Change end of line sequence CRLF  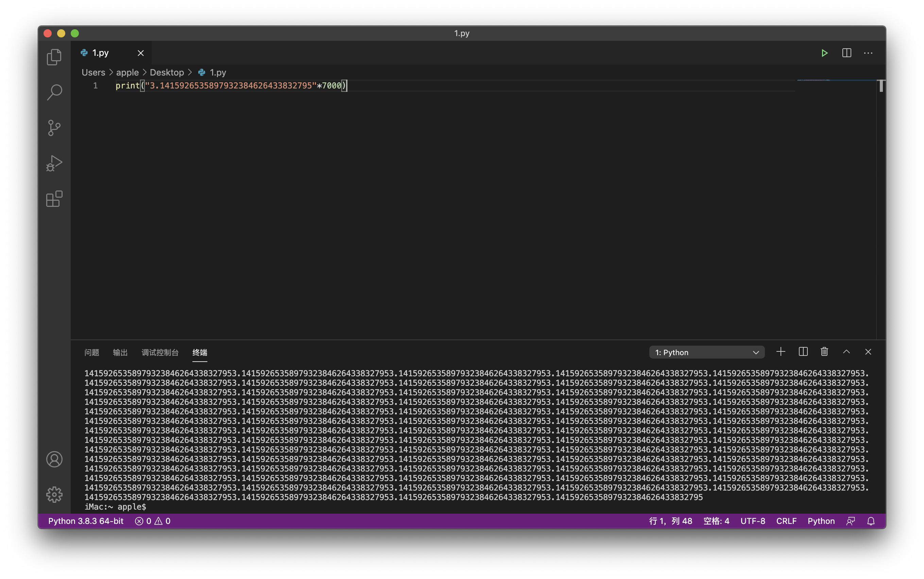[786, 521]
